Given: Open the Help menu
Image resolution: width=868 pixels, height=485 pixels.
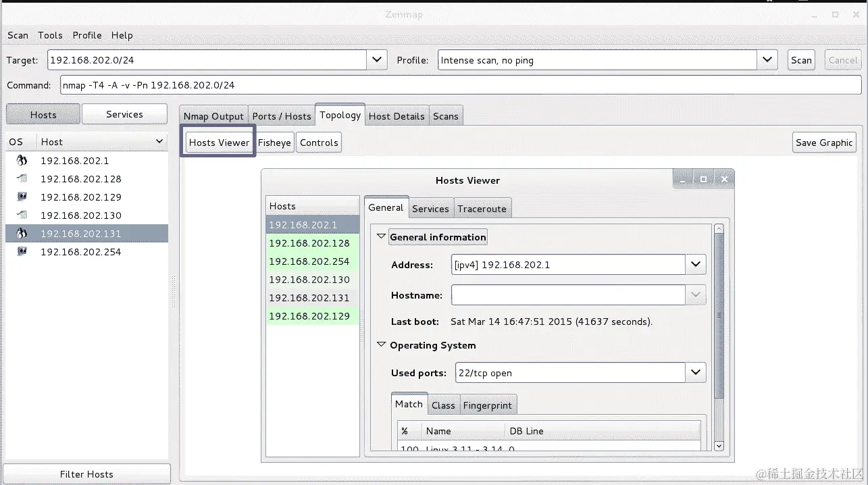Looking at the screenshot, I should point(122,35).
